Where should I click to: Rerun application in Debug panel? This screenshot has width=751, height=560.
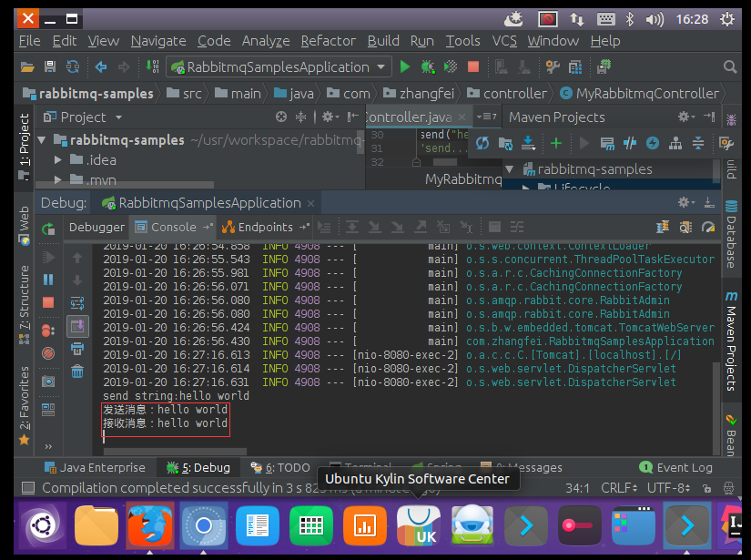tap(48, 229)
